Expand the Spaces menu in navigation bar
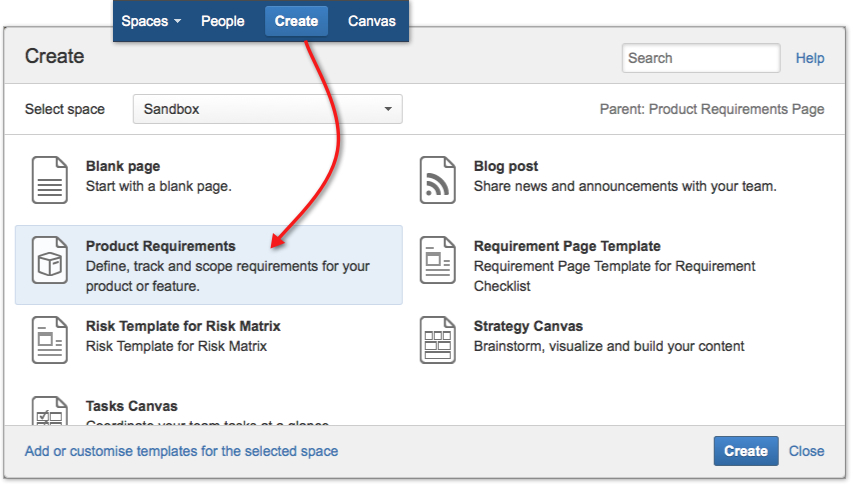Viewport: 853px width, 486px height. (151, 21)
